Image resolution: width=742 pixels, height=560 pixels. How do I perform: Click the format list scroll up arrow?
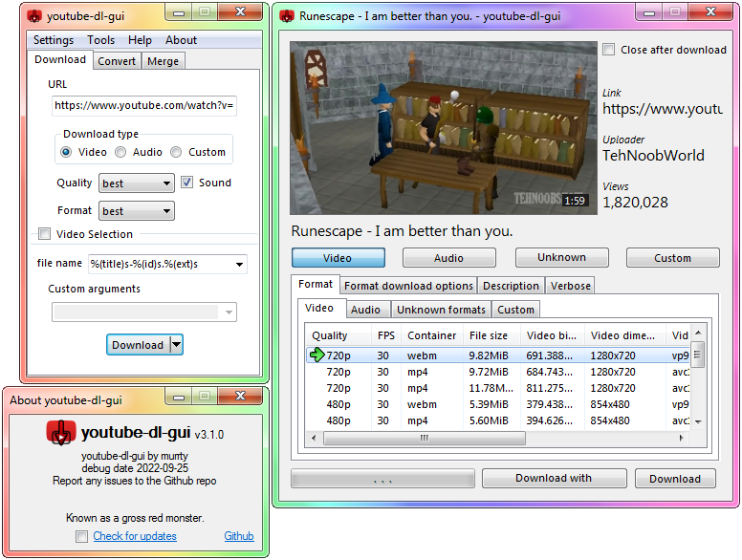(698, 333)
